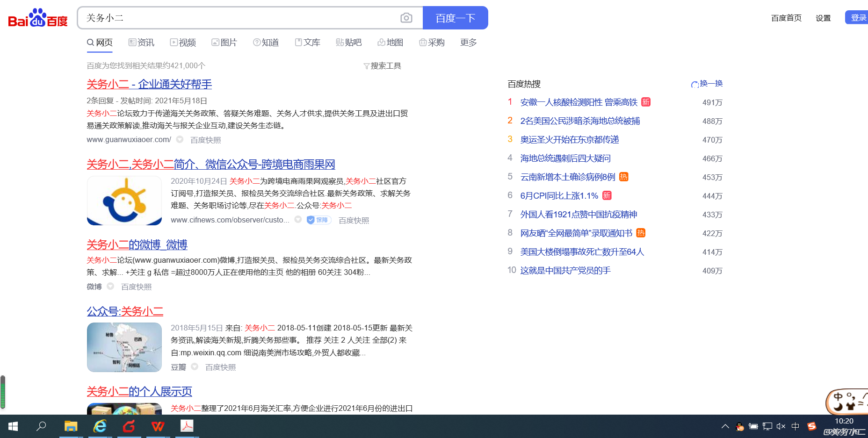Open 百度快照 for cifnews.com result
This screenshot has height=438, width=868.
(x=354, y=220)
